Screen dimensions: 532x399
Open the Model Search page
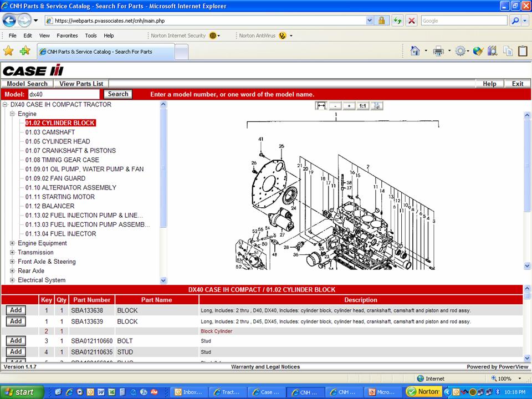27,84
